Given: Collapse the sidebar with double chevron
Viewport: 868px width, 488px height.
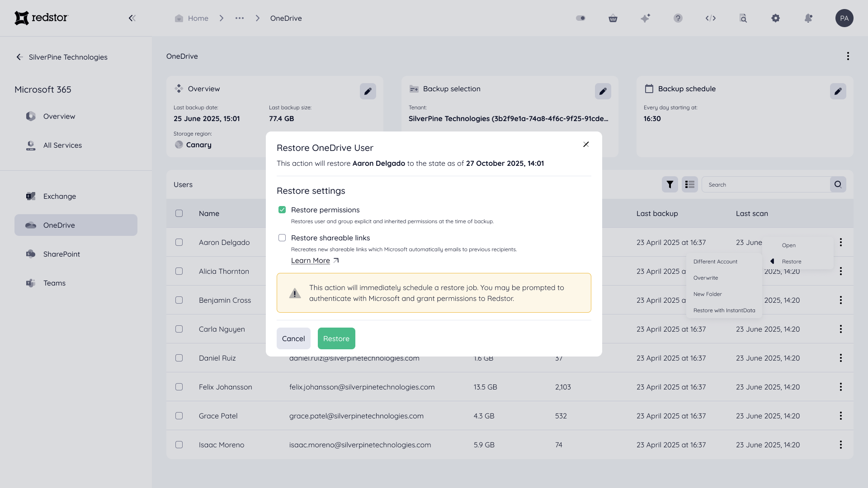Looking at the screenshot, I should (x=132, y=18).
